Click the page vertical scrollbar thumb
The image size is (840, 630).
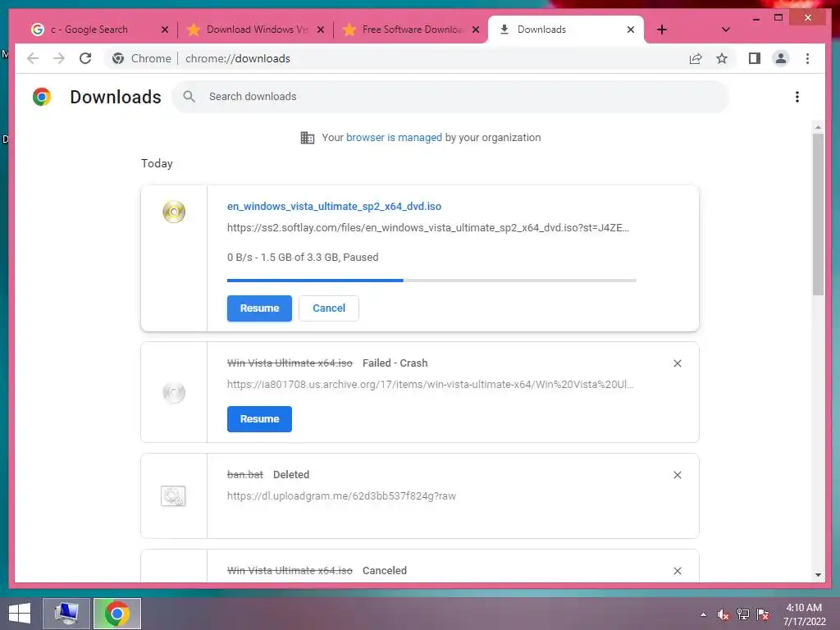(x=818, y=214)
